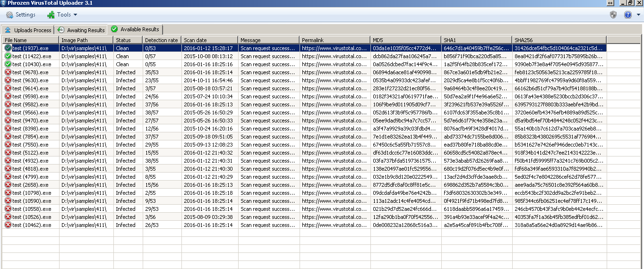Sort by Detection rate column header

(163, 40)
